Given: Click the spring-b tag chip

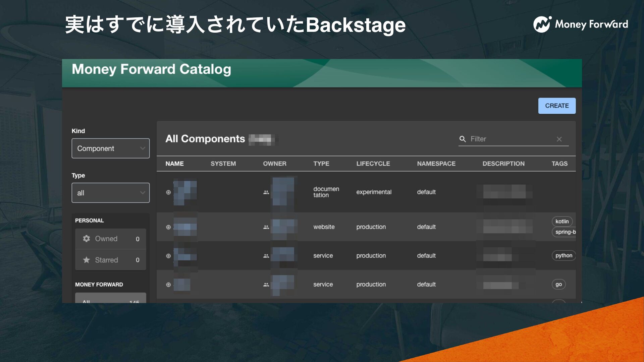Looking at the screenshot, I should coord(564,232).
